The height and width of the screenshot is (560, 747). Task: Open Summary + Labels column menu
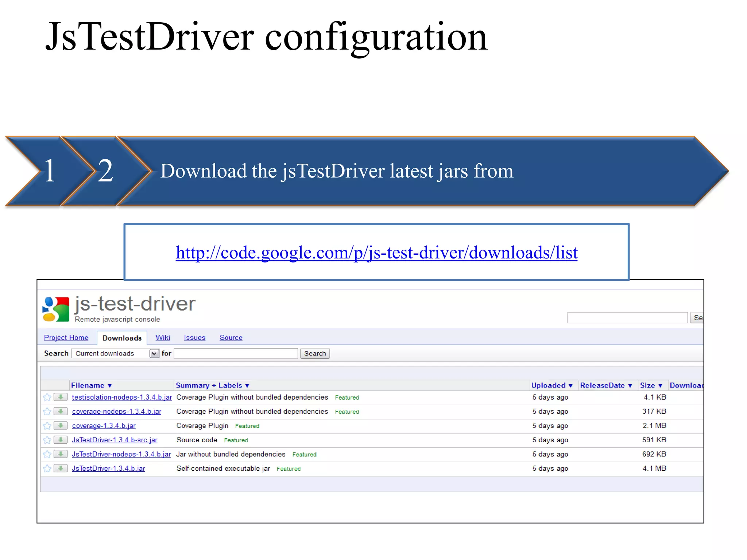(x=212, y=385)
